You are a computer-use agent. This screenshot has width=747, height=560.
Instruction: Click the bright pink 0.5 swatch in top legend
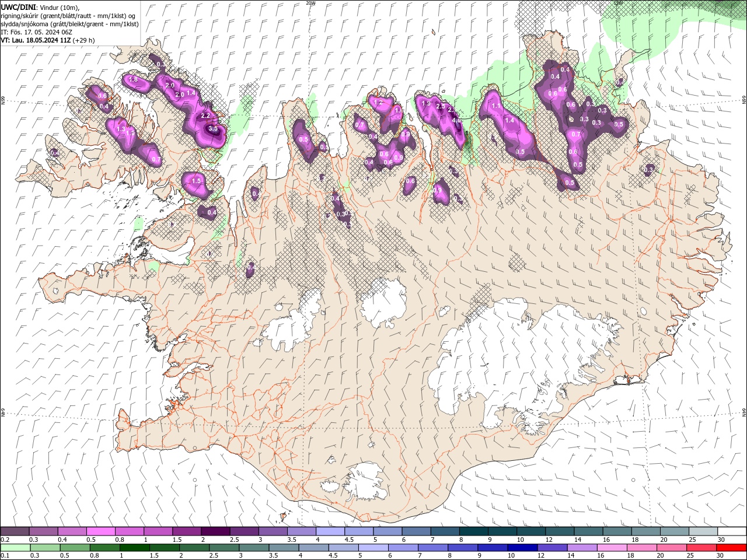click(x=100, y=531)
